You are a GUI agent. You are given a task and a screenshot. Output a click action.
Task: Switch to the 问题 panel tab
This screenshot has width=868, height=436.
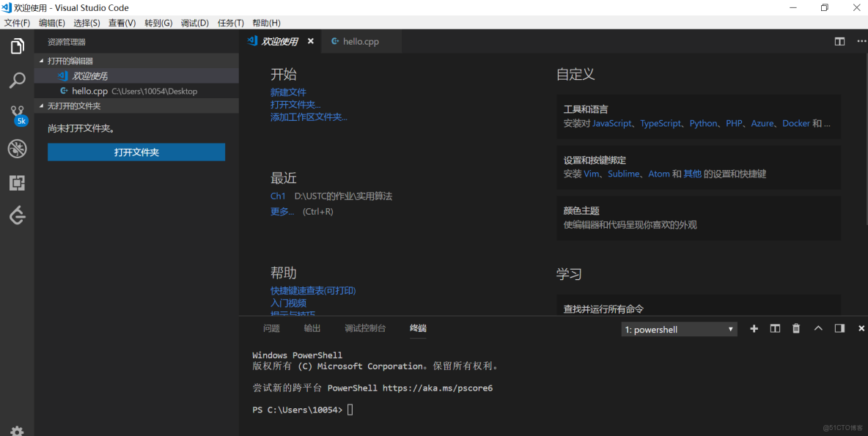point(271,328)
